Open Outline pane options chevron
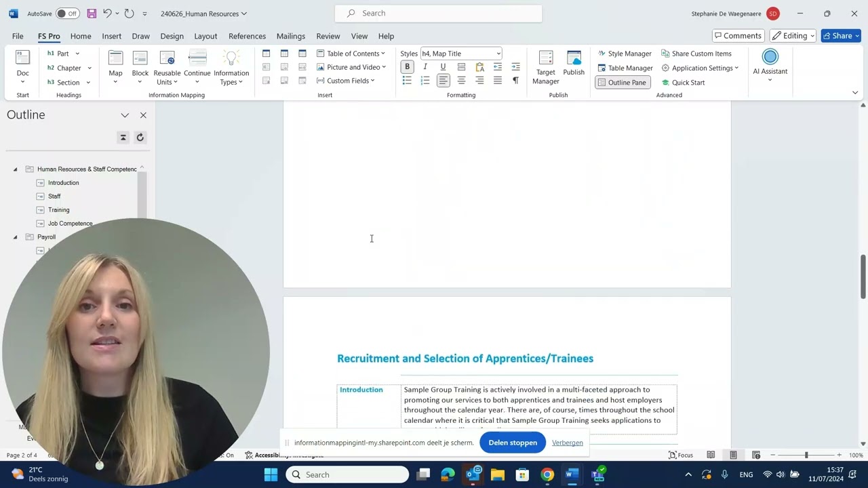Screen dimensions: 868x488 125,115
